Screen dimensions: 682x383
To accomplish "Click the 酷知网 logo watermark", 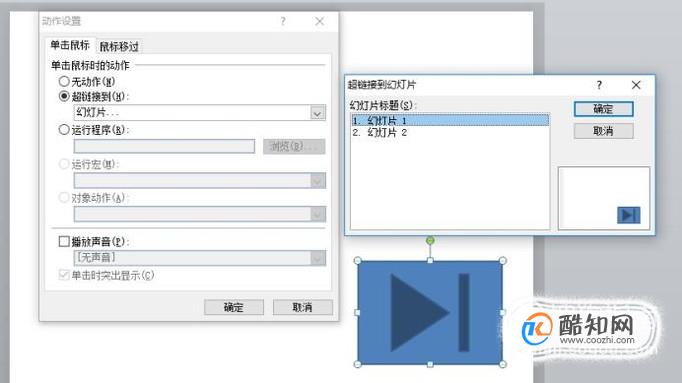I will (x=580, y=329).
